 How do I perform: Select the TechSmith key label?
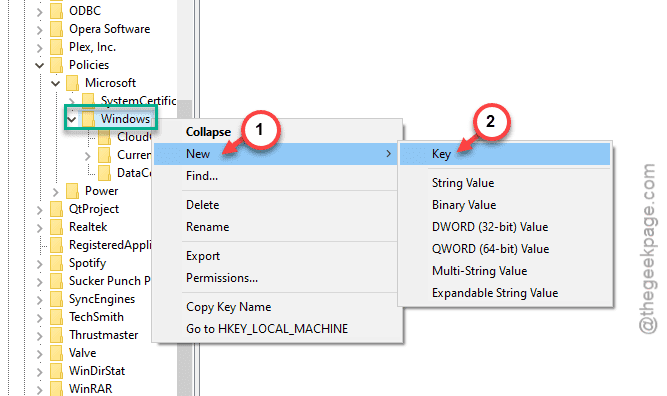96,317
